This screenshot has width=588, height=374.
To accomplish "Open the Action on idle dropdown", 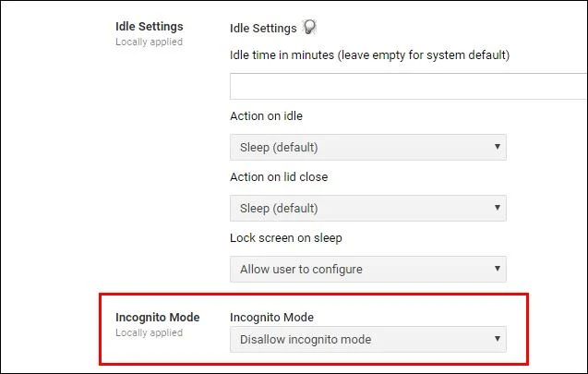I will (368, 147).
